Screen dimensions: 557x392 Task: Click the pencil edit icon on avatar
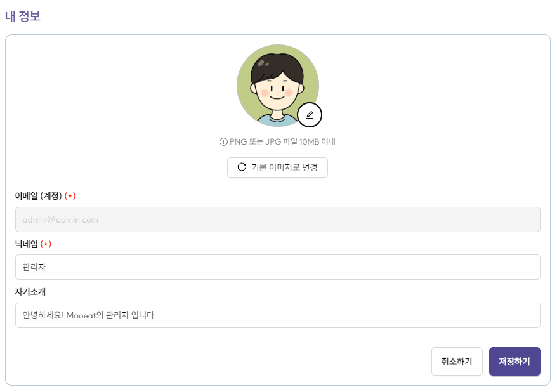pyautogui.click(x=310, y=115)
